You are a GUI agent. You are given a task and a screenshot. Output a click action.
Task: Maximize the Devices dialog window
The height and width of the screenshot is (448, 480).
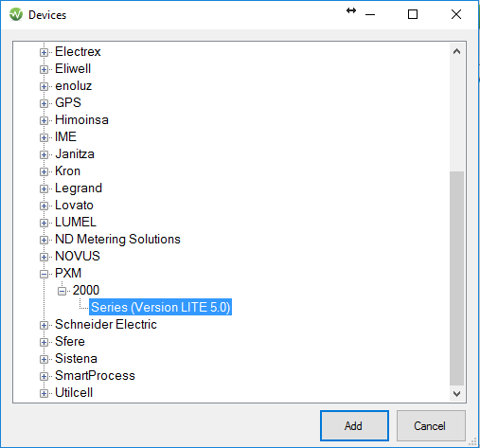coord(413,14)
